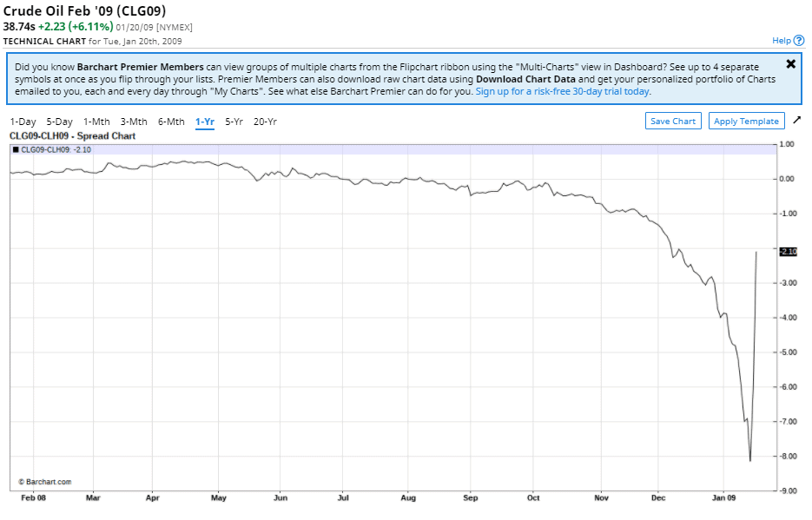Reselect the active 1-Yr timeframe
Viewport: 812px width, 520px height.
click(x=203, y=122)
